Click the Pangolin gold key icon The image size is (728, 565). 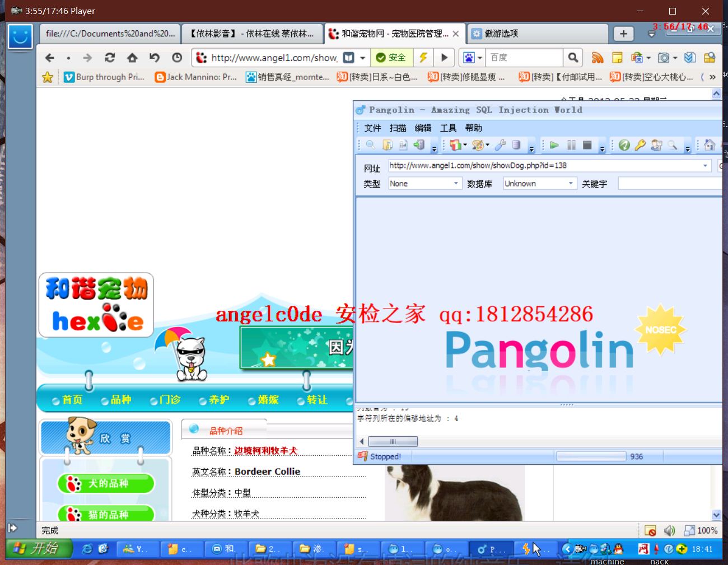point(640,145)
